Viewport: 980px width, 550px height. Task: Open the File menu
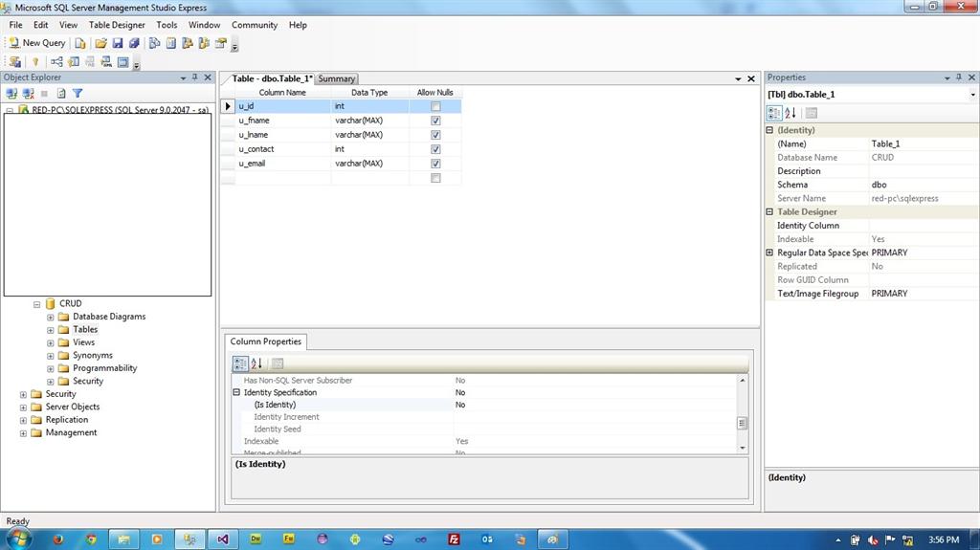click(x=15, y=25)
